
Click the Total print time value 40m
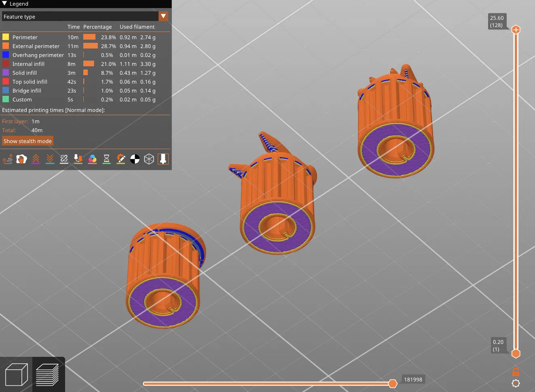tap(37, 130)
